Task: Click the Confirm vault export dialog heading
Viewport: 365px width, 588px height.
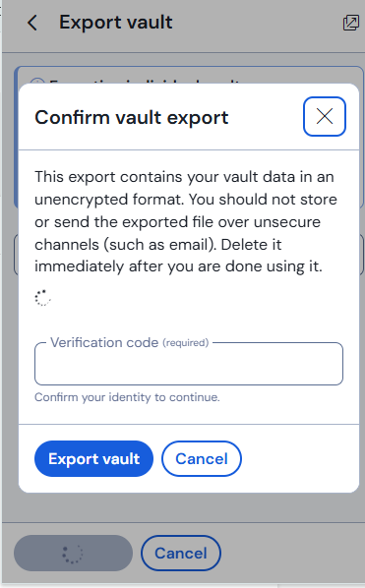Action: [132, 117]
